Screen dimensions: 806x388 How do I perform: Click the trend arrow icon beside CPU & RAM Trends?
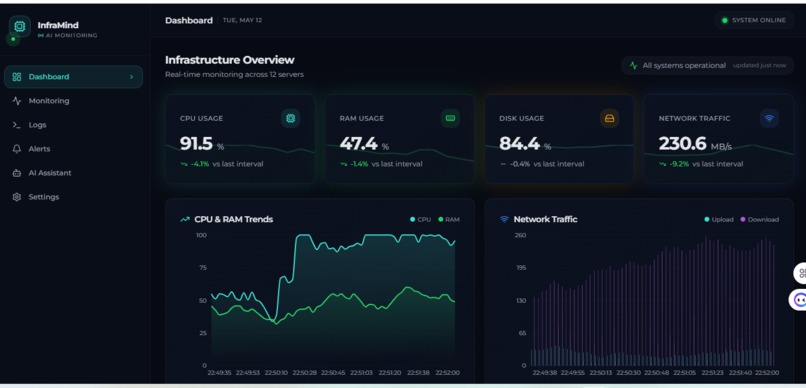[x=185, y=219]
